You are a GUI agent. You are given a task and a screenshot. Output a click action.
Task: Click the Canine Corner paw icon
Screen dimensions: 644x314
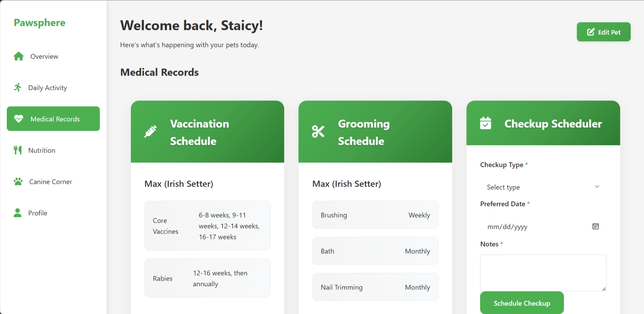(18, 181)
